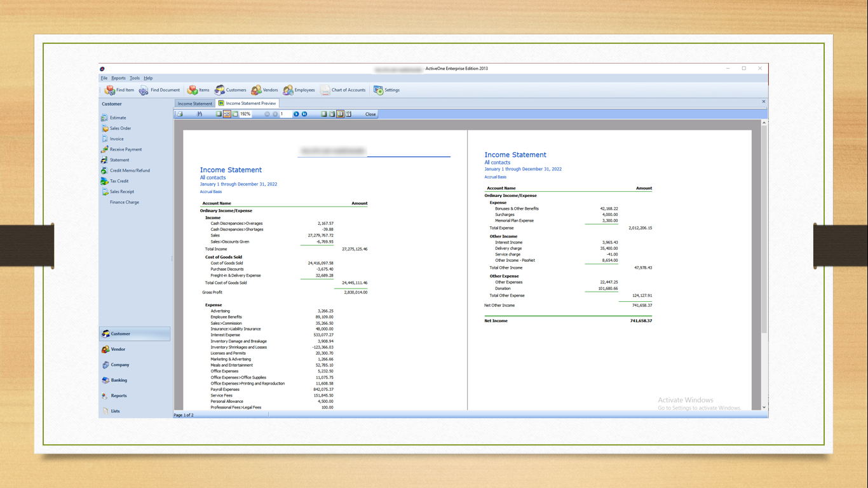Click the print icon in preview toolbar
This screenshot has width=868, height=488.
point(180,114)
